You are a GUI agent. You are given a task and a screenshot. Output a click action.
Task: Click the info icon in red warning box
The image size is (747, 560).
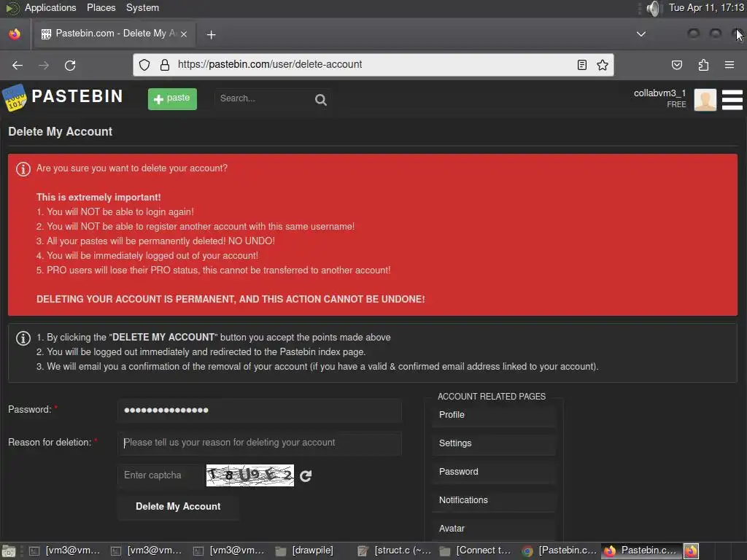[x=23, y=169]
